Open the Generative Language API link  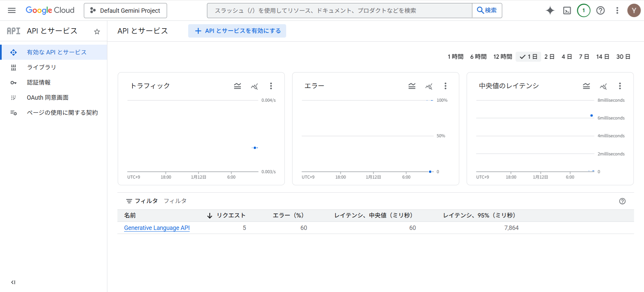tap(157, 228)
